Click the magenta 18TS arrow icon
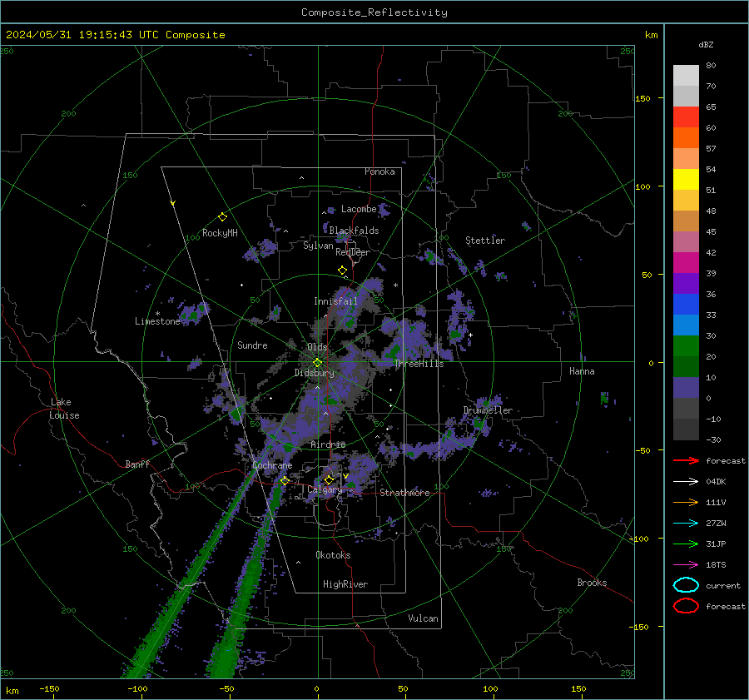Screen dimensions: 749x700 pyautogui.click(x=686, y=565)
